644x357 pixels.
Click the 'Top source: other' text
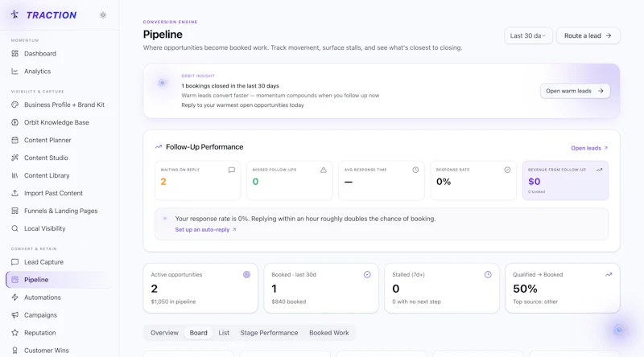[x=535, y=302]
